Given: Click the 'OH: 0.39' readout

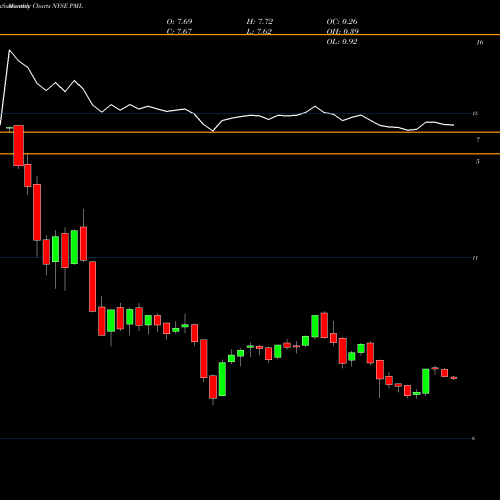Looking at the screenshot, I should [x=343, y=31].
